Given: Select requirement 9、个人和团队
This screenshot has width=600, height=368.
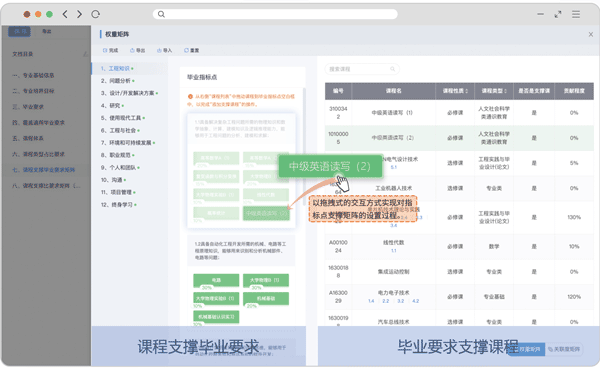Looking at the screenshot, I should [x=120, y=168].
